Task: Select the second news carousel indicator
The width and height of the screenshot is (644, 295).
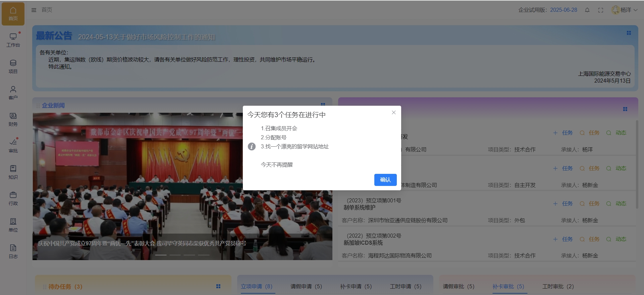Action: (175, 255)
